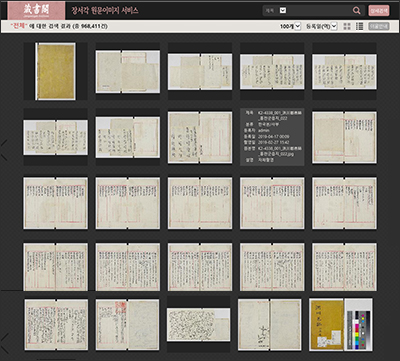Click the hovered card showing K2-4338 metadata

pyautogui.click(x=272, y=137)
